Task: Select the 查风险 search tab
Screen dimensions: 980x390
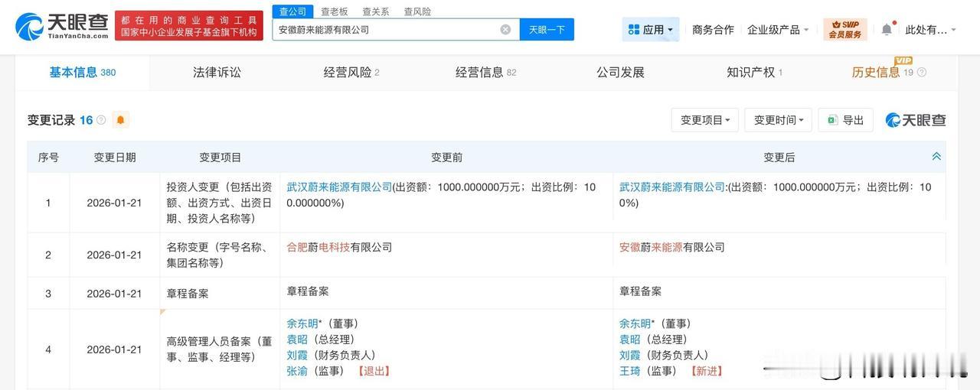Action: coord(417,11)
